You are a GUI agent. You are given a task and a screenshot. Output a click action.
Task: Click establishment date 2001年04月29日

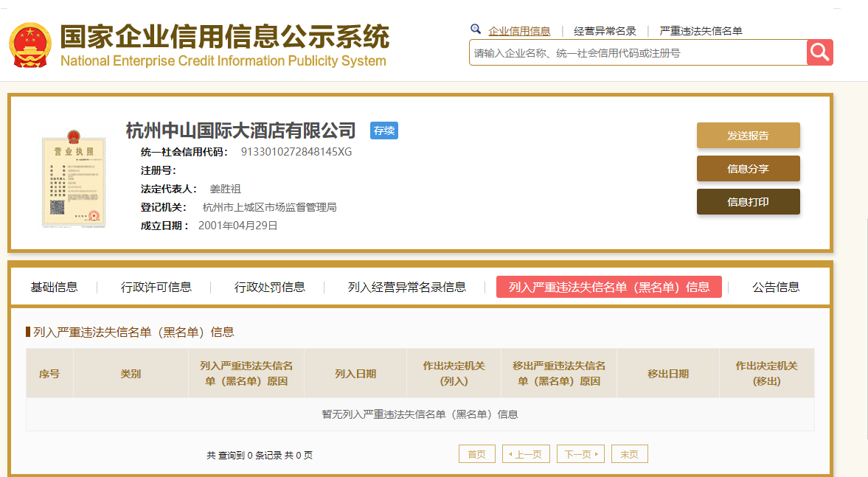click(x=238, y=226)
